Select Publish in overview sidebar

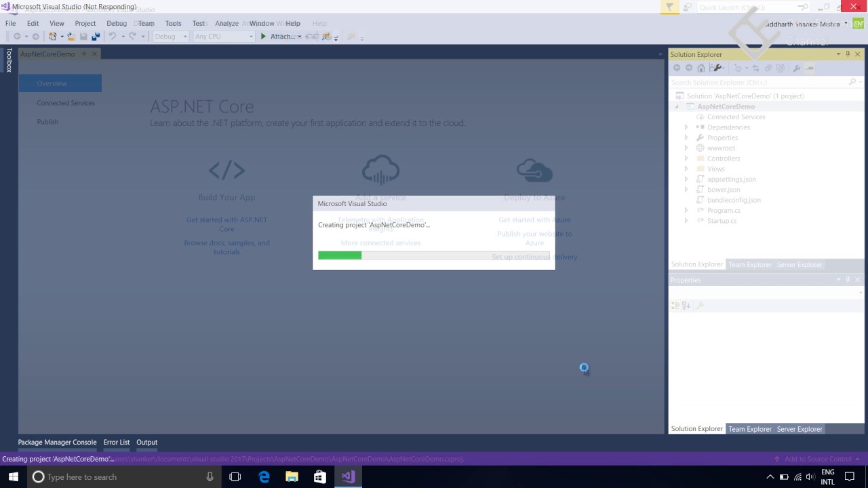tap(47, 122)
